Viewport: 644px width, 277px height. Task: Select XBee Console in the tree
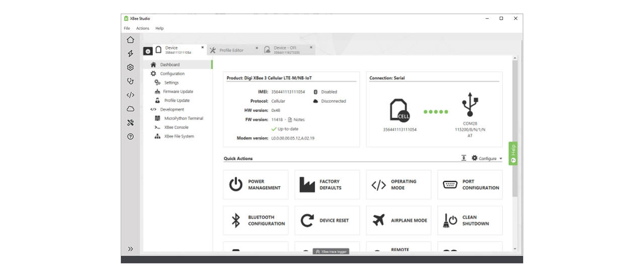click(176, 127)
